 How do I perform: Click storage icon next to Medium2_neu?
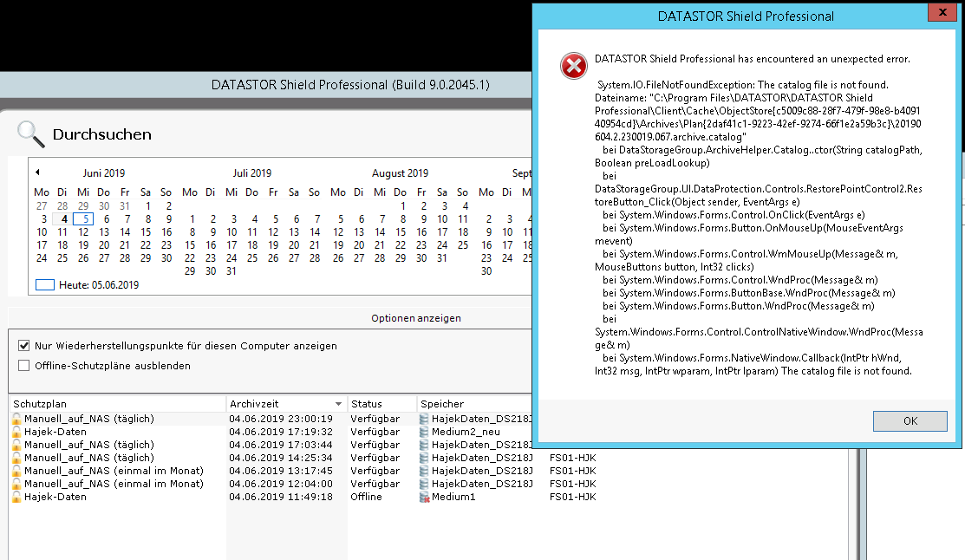[x=424, y=432]
